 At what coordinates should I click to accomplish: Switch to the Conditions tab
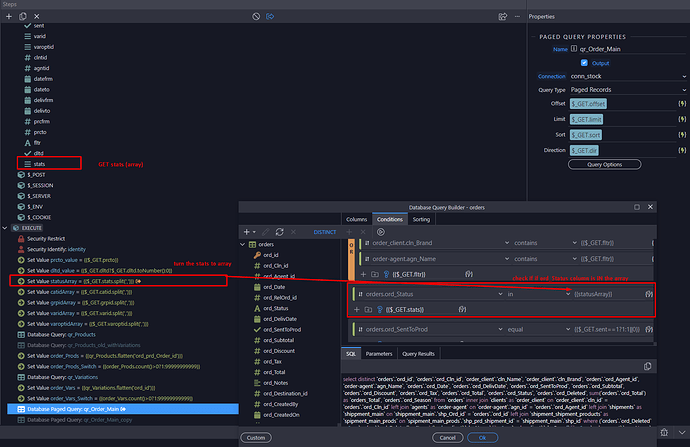click(389, 219)
